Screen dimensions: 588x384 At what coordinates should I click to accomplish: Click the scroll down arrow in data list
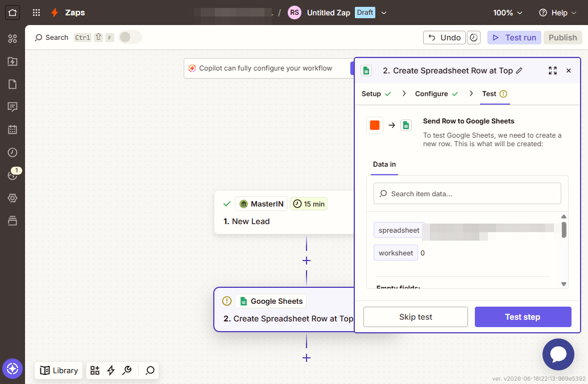564,284
